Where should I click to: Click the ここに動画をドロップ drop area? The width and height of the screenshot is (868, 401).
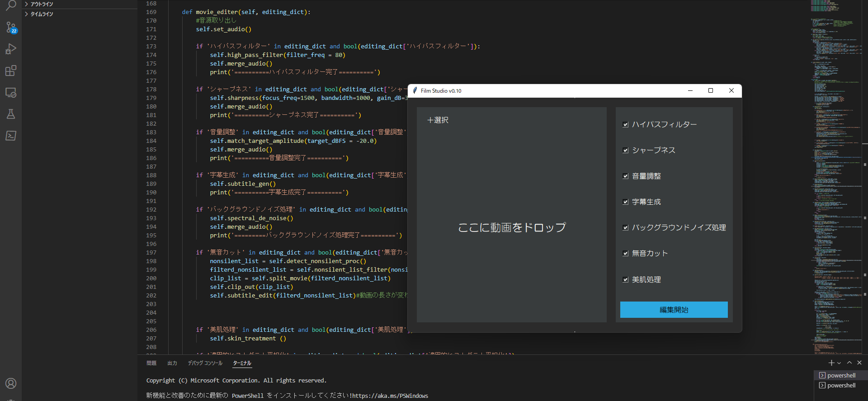[x=511, y=227]
